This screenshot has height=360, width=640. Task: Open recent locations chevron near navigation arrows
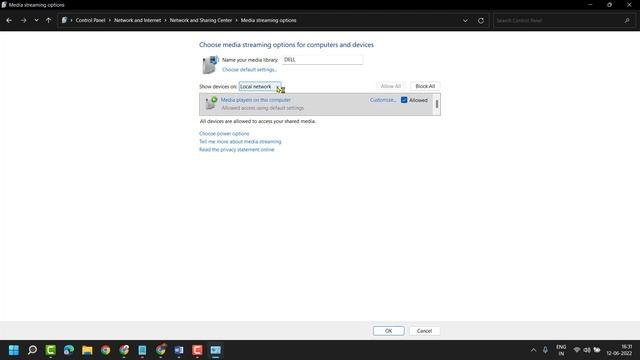(36, 20)
